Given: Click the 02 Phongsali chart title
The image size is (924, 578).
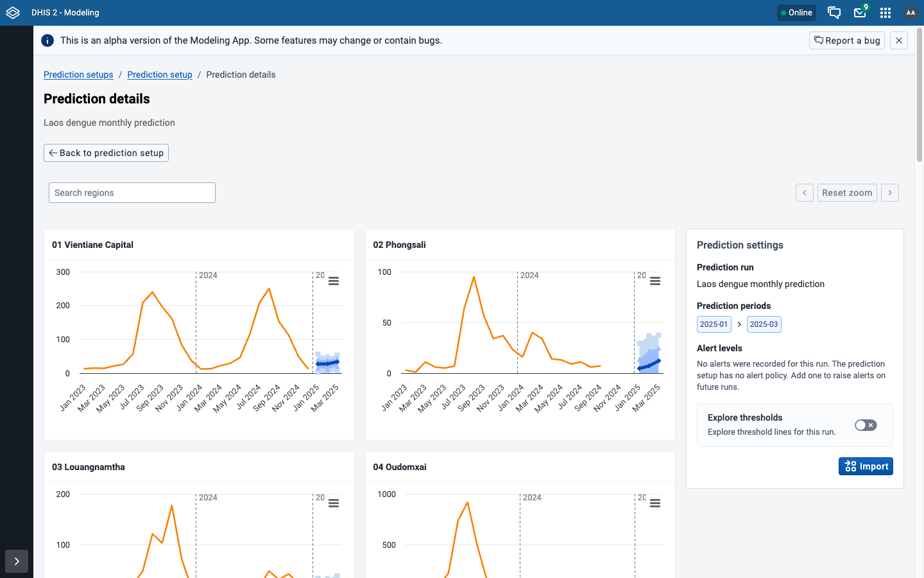Looking at the screenshot, I should 399,245.
